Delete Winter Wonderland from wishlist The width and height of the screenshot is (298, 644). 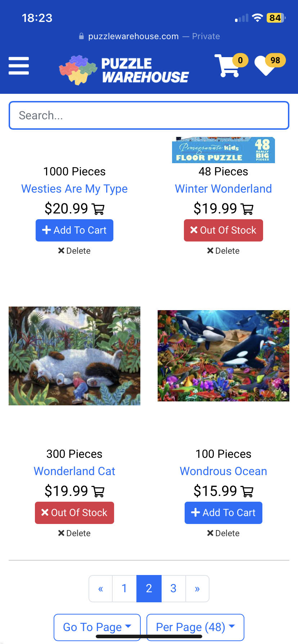click(x=223, y=251)
